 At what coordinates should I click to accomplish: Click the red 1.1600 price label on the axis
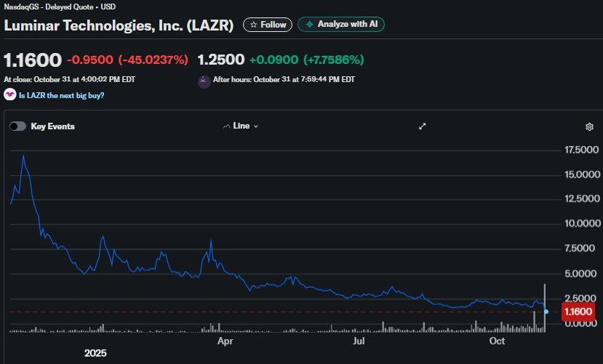(578, 312)
